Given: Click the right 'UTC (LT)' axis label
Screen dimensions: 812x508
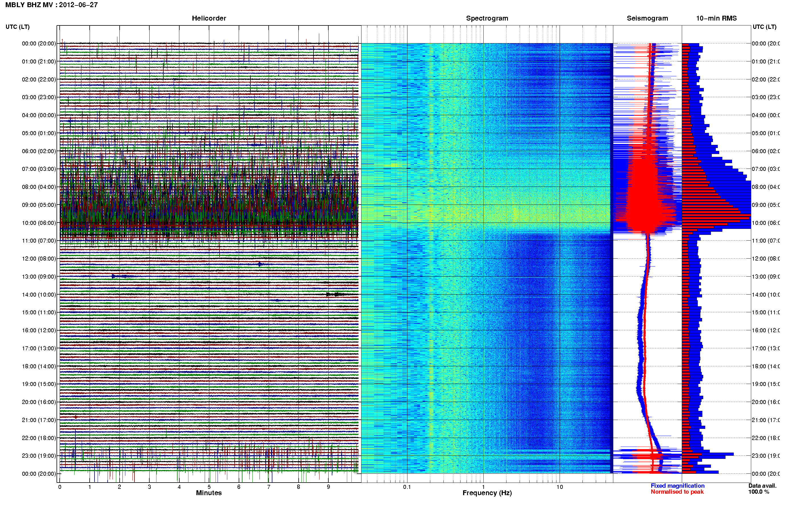Looking at the screenshot, I should click(x=764, y=27).
